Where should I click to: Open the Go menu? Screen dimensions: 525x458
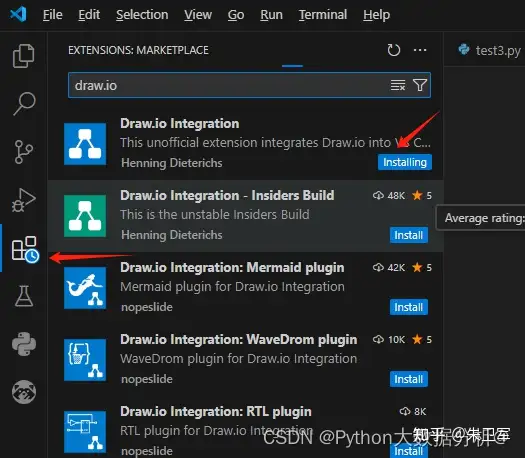236,15
